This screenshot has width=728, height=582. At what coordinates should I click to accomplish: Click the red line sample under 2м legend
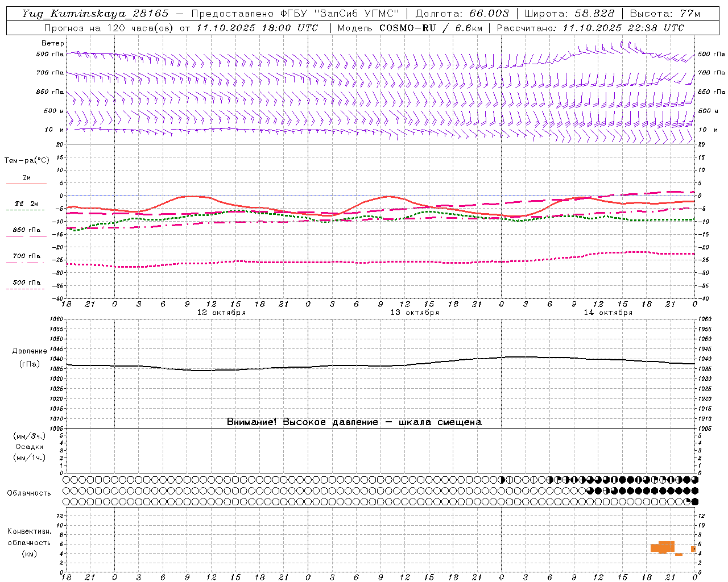coord(26,184)
